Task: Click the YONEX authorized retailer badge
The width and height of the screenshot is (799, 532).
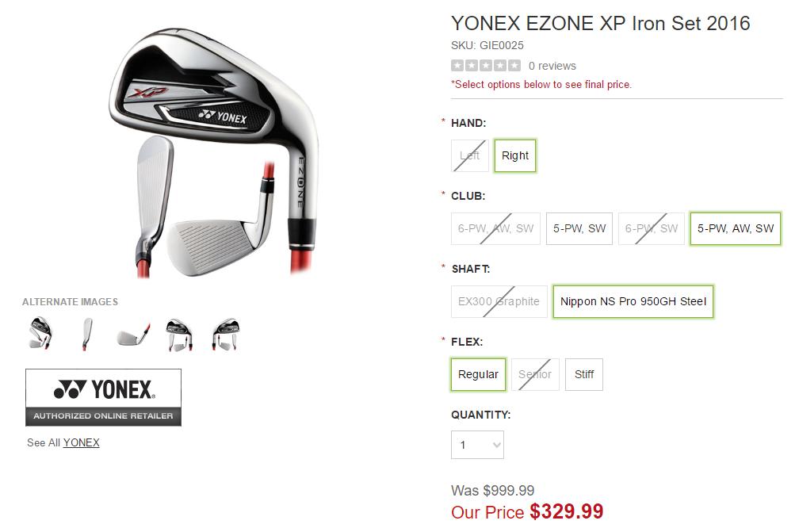Action: [103, 397]
